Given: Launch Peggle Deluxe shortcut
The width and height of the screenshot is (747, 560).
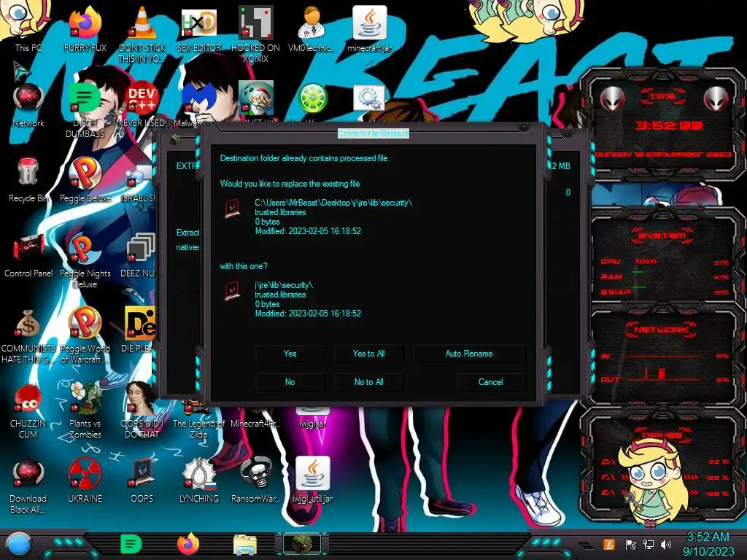Looking at the screenshot, I should click(85, 180).
